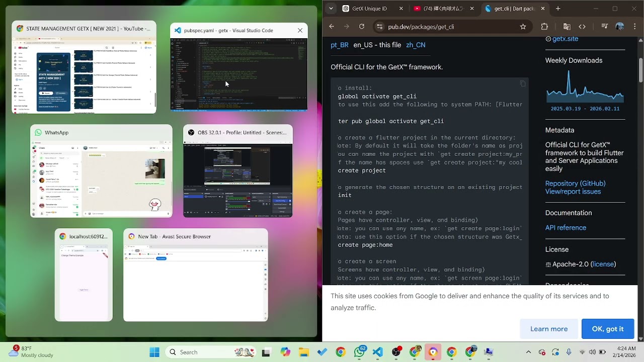Viewport: 644px width, 362px height.
Task: Select the pubspec.yaml Visual Studio Code thumbnail
Action: [x=239, y=67]
